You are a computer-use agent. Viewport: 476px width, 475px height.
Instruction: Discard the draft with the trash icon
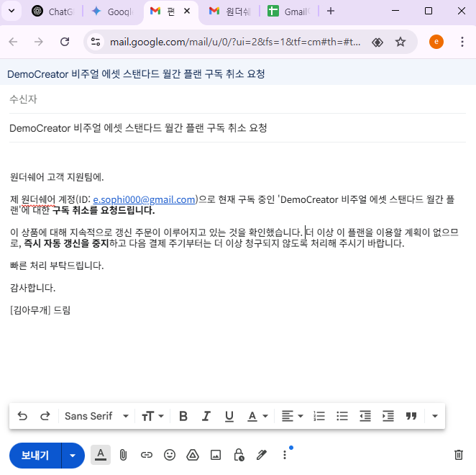point(459,455)
